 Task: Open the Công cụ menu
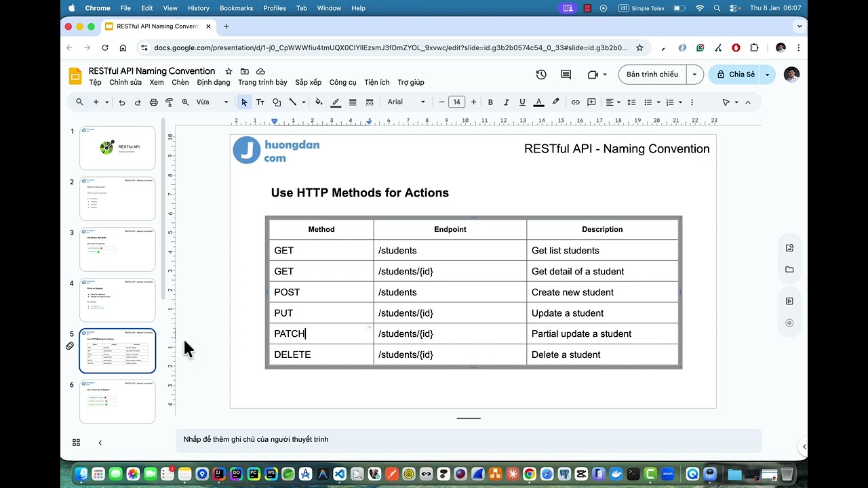(343, 83)
